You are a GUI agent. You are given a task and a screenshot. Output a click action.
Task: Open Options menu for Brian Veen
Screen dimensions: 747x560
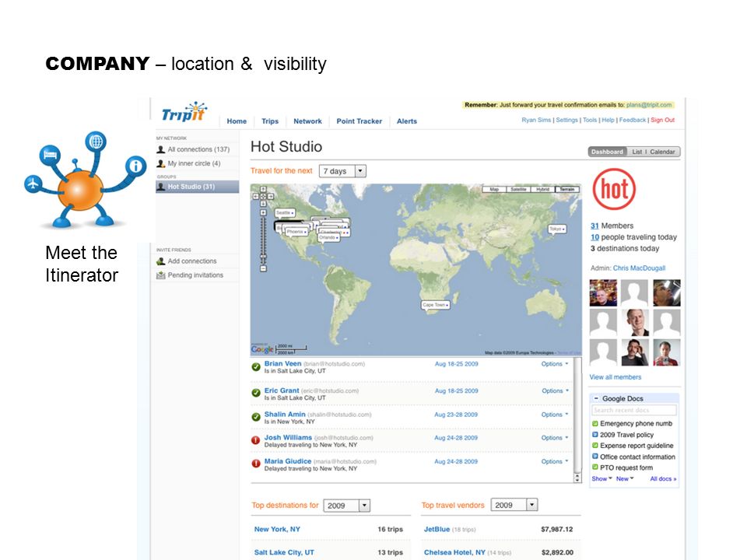point(555,364)
